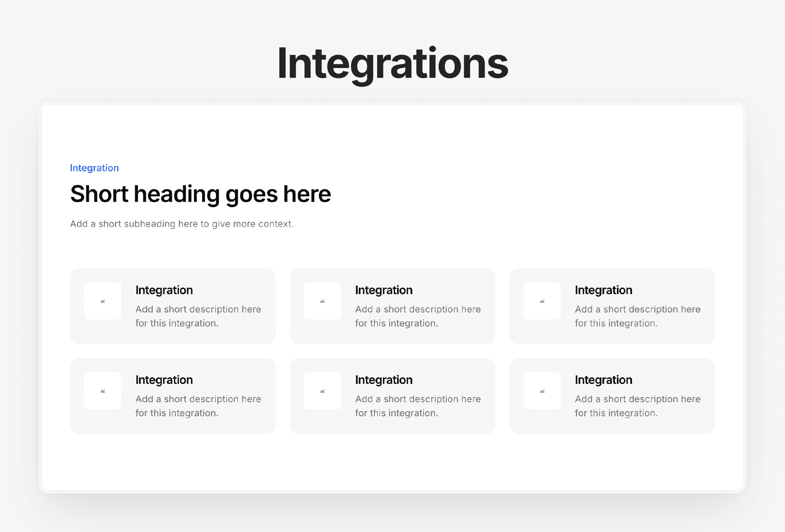
Task: Open the Integration title in bottom-left card
Action: tap(164, 380)
